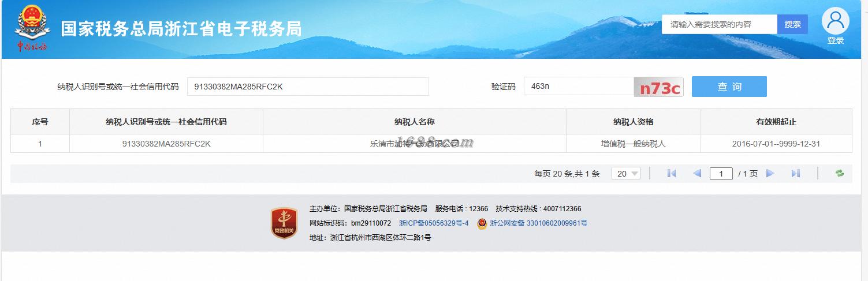Click the 纳税人名称 column header
Image resolution: width=868 pixels, height=281 pixels.
pos(415,122)
